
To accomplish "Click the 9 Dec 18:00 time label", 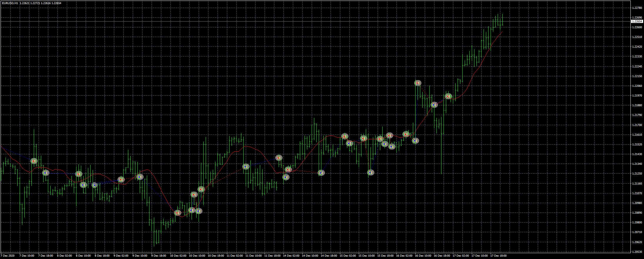I will pos(159,256).
